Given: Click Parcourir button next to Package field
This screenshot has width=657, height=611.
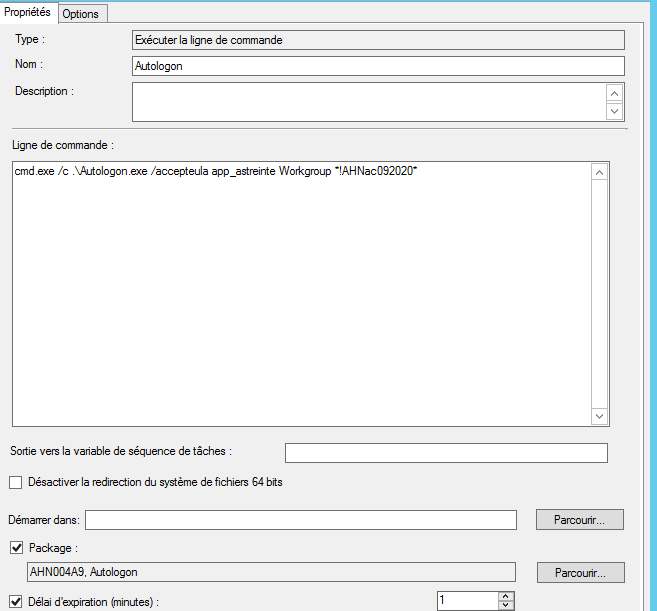Looking at the screenshot, I should tap(581, 572).
